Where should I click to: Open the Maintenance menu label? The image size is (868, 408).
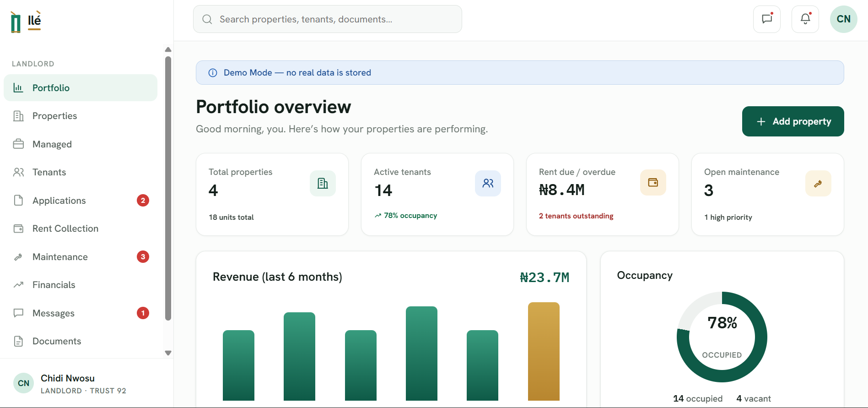coord(60,257)
